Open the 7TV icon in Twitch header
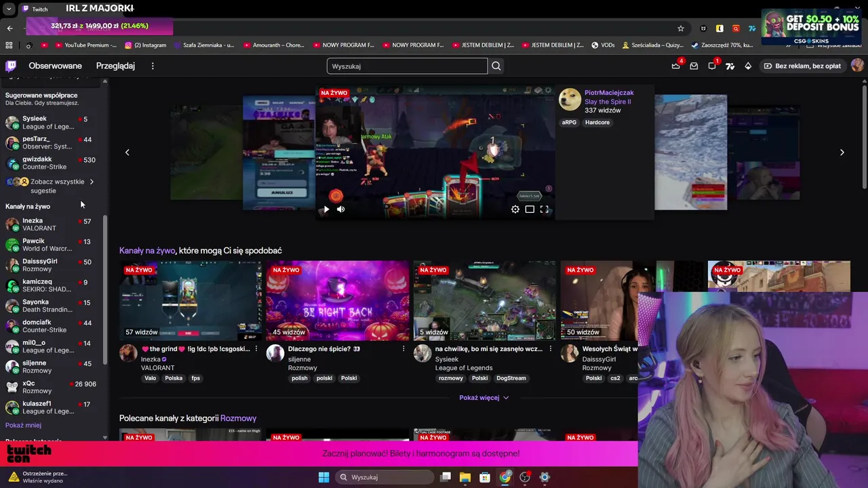Viewport: 868px width, 488px height. [x=730, y=66]
